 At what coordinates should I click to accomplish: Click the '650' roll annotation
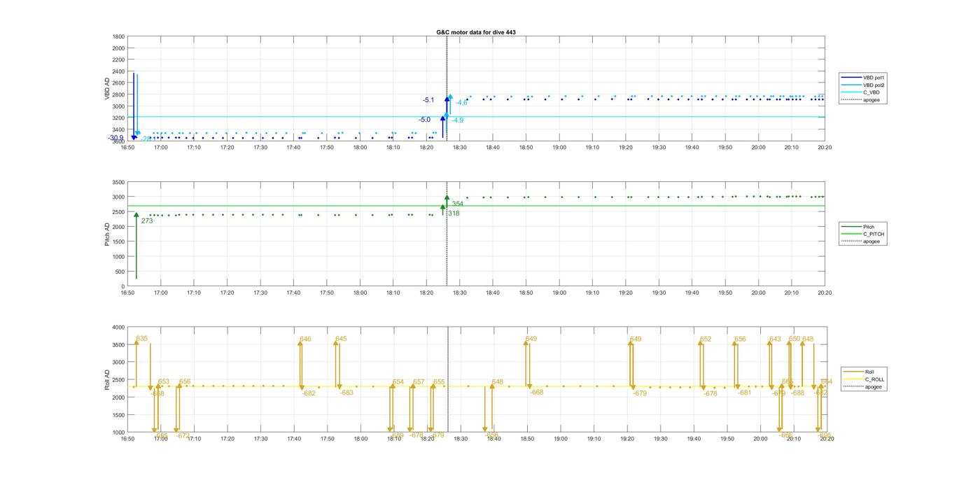794,339
